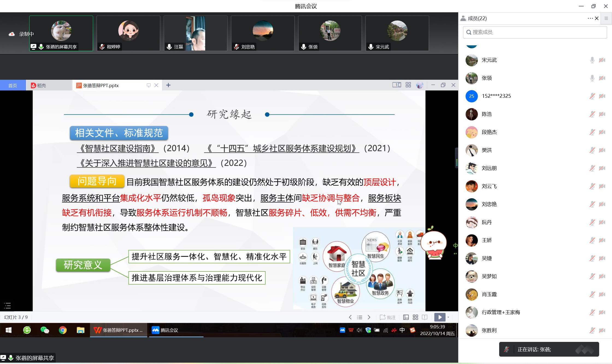The width and height of the screenshot is (612, 364).
Task: Toggle microphone for 宋元武 in member list
Action: coord(592,60)
